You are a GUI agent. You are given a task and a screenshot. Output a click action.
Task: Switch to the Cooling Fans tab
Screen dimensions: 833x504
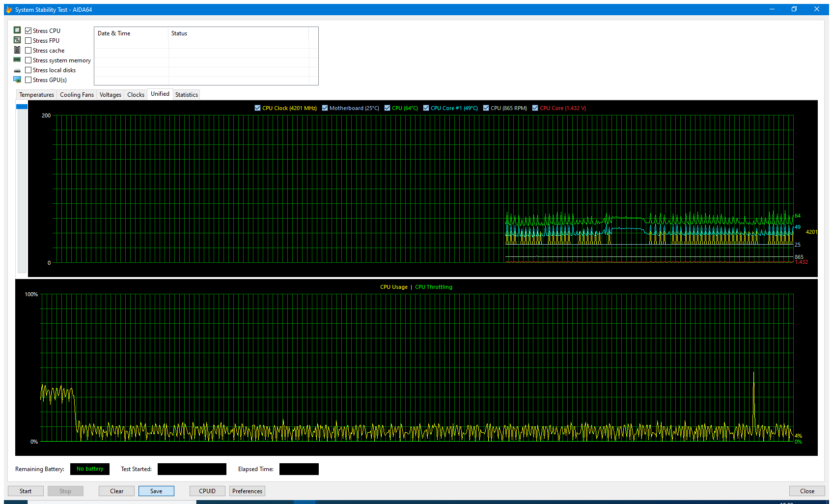click(77, 95)
